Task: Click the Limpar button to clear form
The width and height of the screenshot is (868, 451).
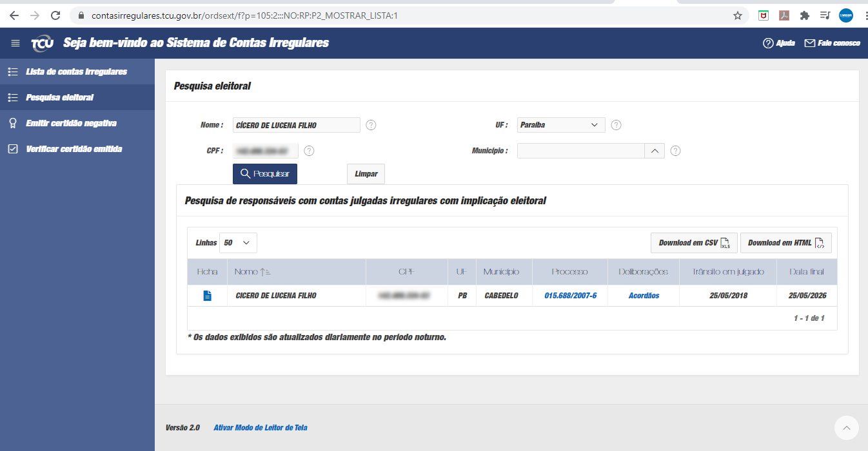Action: pyautogui.click(x=366, y=174)
